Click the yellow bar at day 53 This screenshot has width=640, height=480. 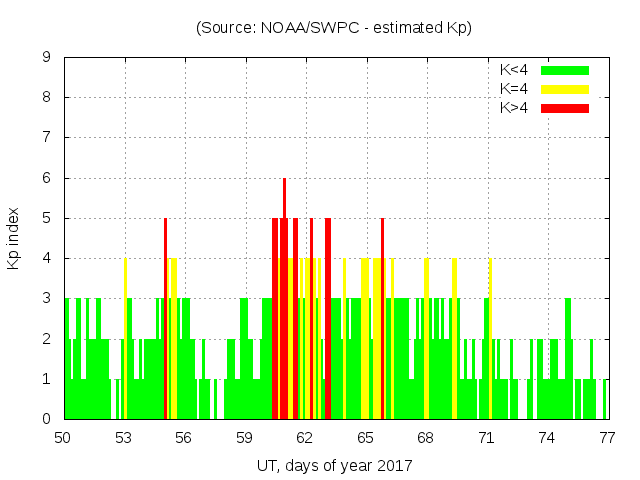(125, 340)
